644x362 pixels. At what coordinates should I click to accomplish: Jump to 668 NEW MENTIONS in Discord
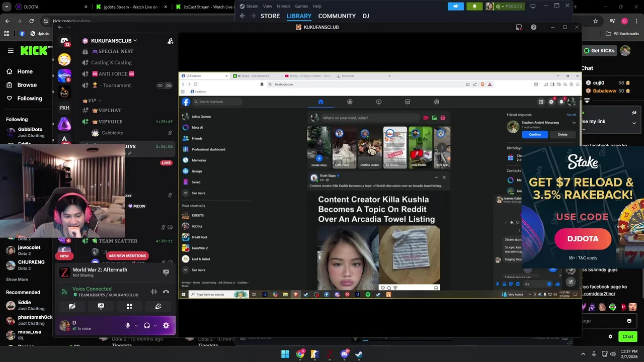click(x=127, y=256)
